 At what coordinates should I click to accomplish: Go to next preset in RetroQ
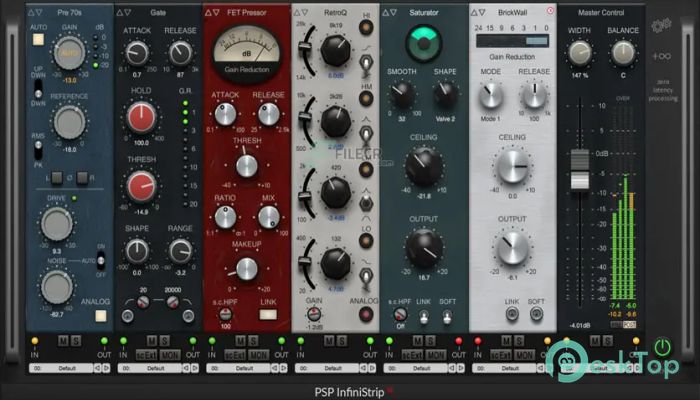[372, 368]
